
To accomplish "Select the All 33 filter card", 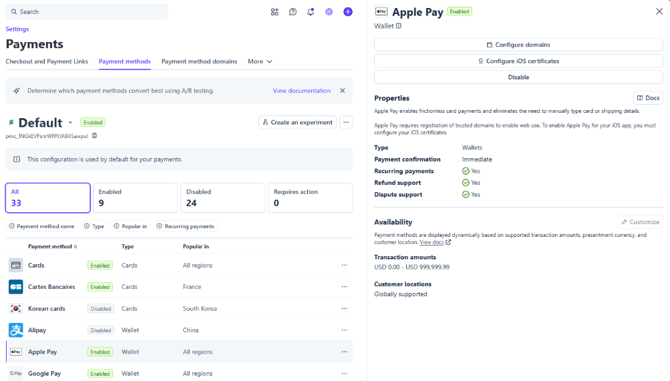I will (48, 198).
